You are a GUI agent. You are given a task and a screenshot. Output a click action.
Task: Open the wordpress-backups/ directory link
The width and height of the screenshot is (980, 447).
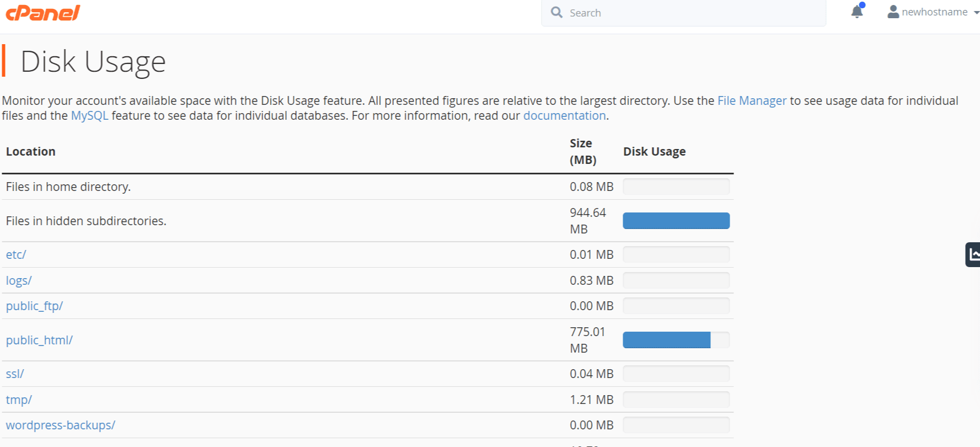pos(61,425)
